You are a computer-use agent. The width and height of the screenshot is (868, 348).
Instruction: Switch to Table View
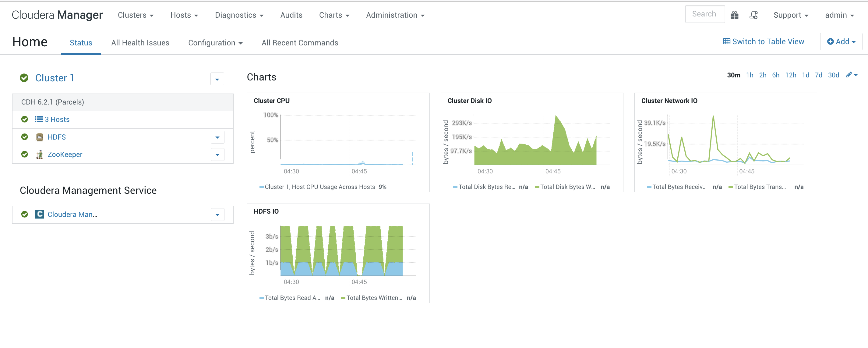(x=764, y=41)
